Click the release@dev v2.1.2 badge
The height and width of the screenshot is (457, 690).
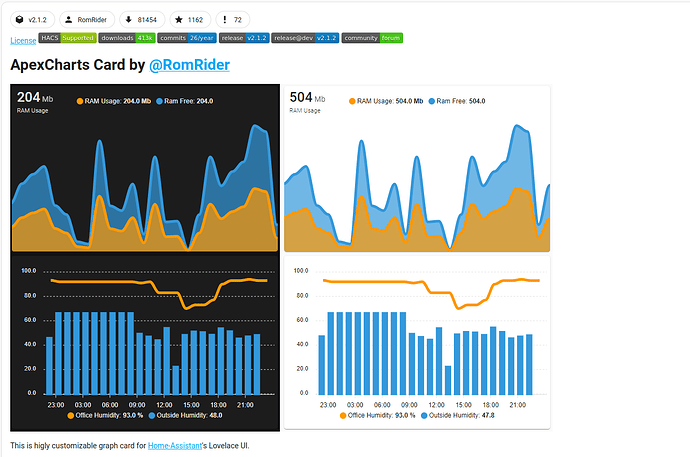click(x=305, y=38)
